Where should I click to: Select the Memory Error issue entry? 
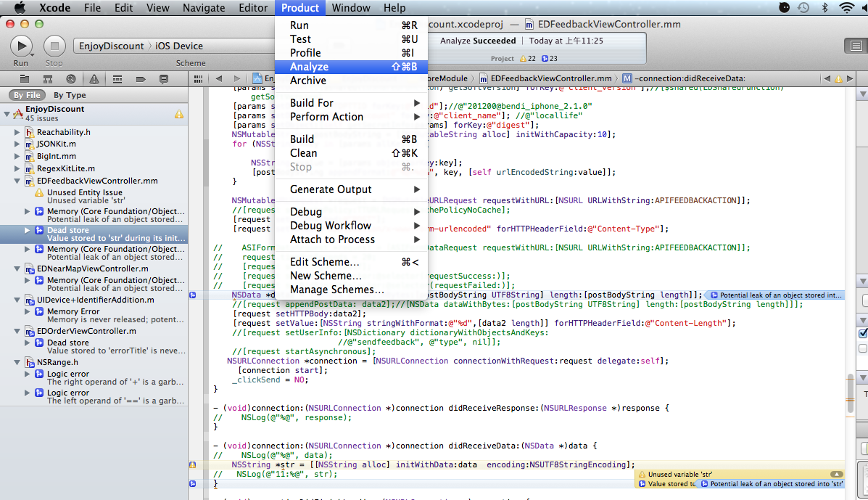(73, 311)
